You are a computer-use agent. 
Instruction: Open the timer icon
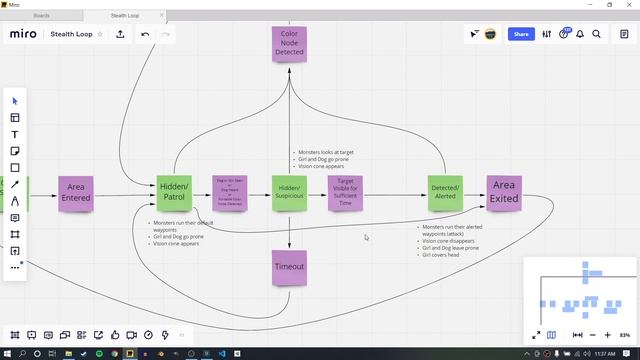click(149, 335)
